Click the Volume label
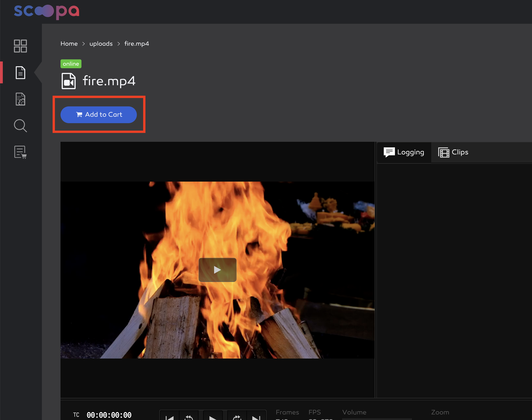This screenshot has height=420, width=532. 354,412
